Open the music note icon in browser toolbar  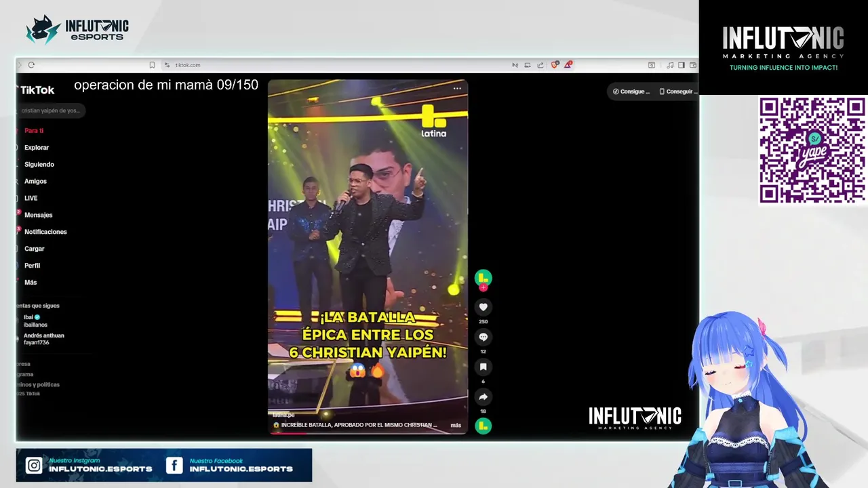pyautogui.click(x=670, y=65)
